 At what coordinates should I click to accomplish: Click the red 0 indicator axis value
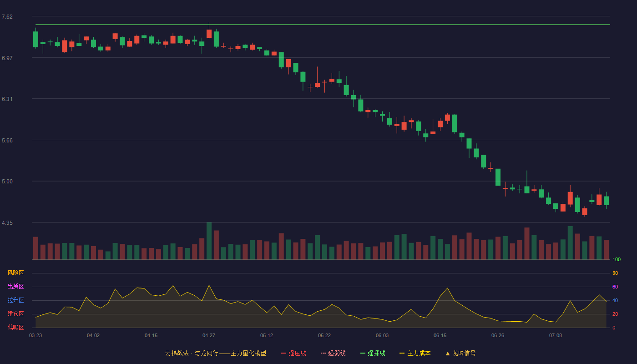tap(614, 328)
